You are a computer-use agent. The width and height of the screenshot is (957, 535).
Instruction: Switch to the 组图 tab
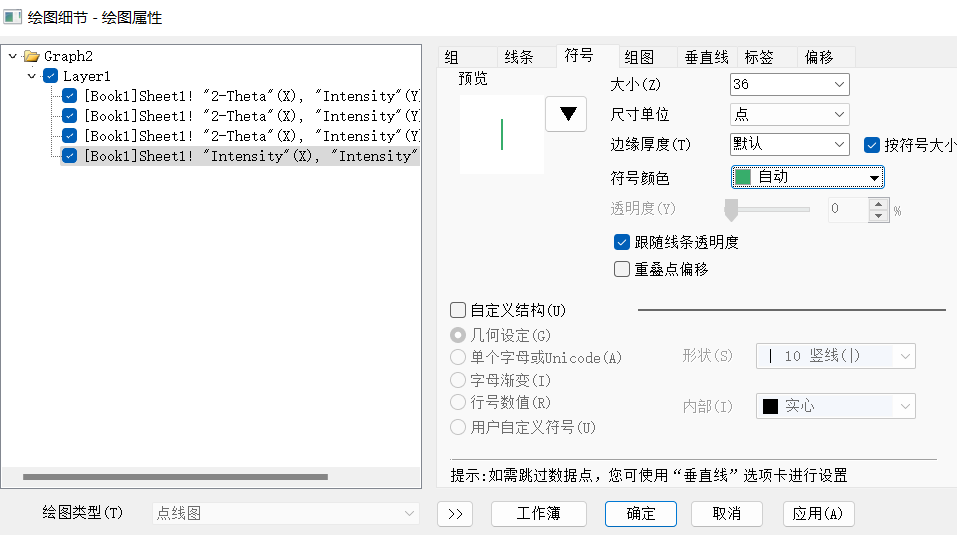point(648,57)
